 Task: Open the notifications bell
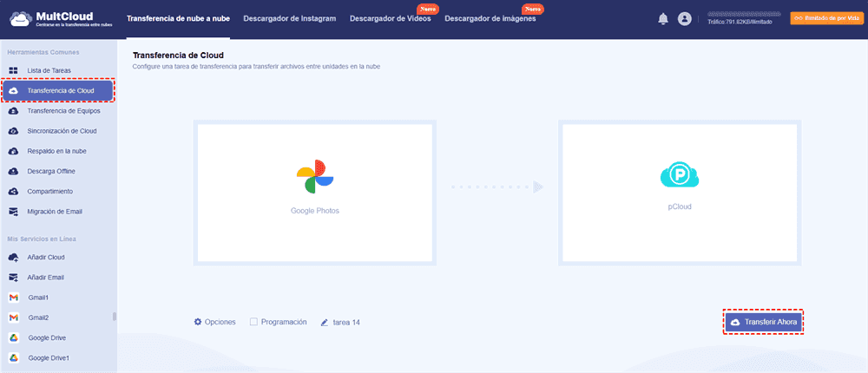(662, 19)
